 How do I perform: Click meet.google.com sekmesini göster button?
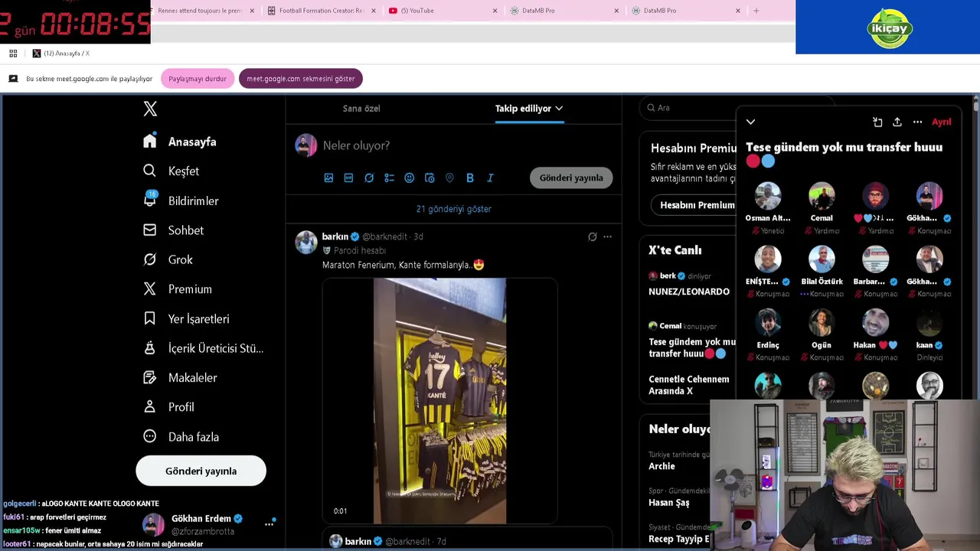(x=301, y=79)
